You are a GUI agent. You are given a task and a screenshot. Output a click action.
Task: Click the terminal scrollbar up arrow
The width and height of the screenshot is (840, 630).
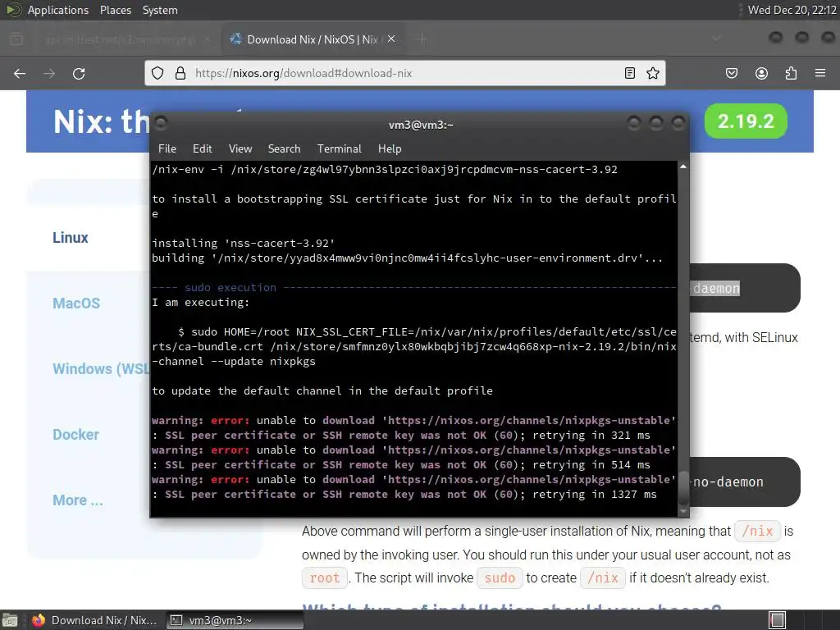[x=683, y=167]
